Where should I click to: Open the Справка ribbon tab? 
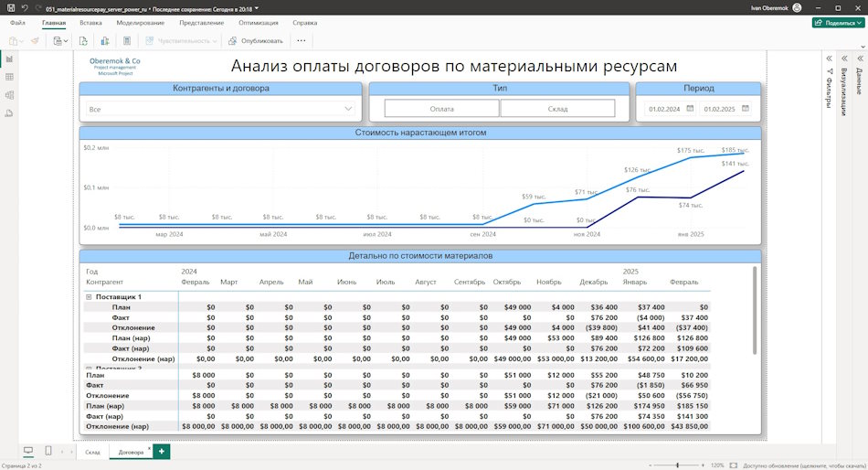(x=304, y=23)
